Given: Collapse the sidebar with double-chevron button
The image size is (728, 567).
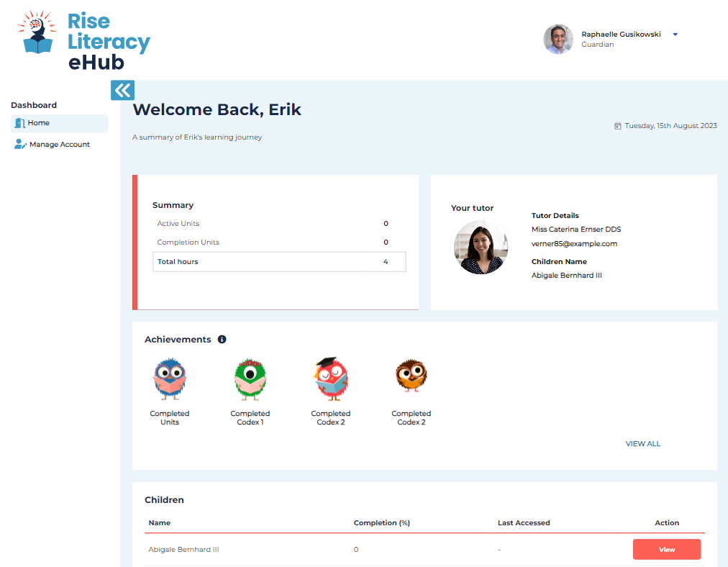Looking at the screenshot, I should (123, 90).
